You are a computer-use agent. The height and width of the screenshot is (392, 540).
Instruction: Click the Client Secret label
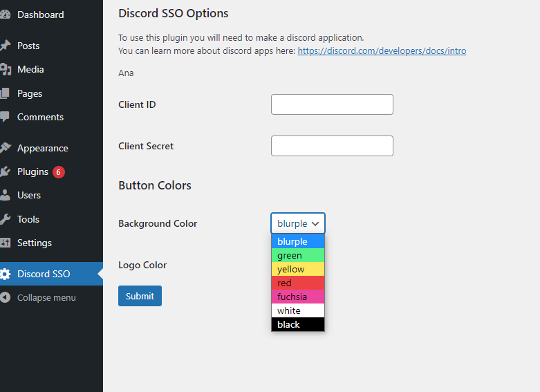(146, 146)
